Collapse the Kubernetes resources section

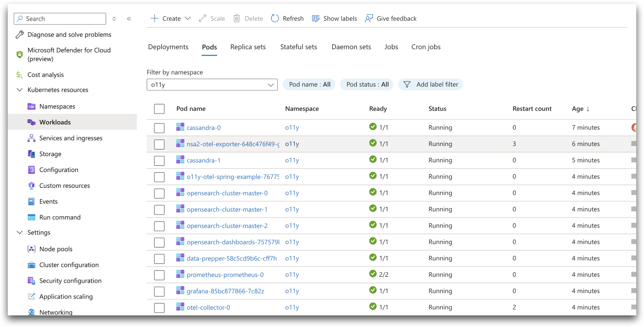(x=20, y=90)
